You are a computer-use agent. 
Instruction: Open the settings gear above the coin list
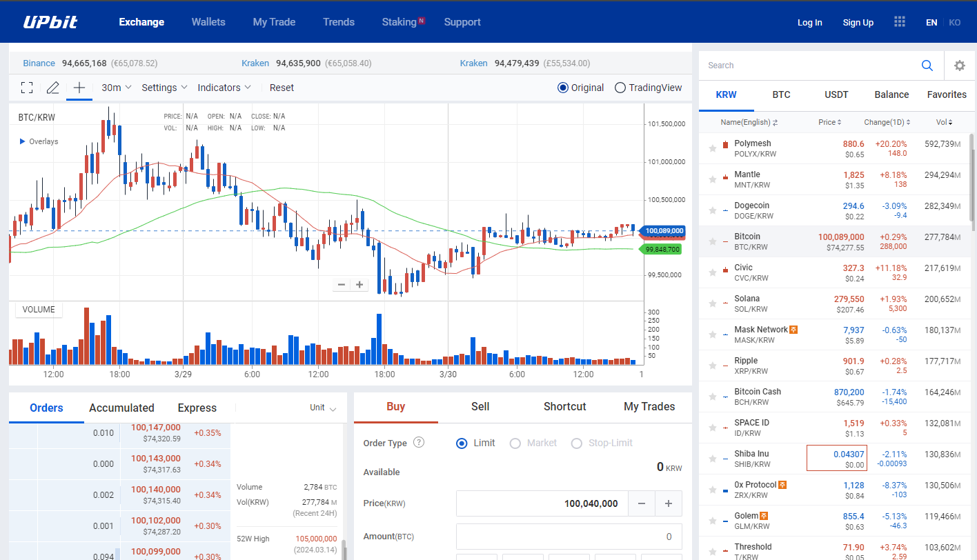960,65
